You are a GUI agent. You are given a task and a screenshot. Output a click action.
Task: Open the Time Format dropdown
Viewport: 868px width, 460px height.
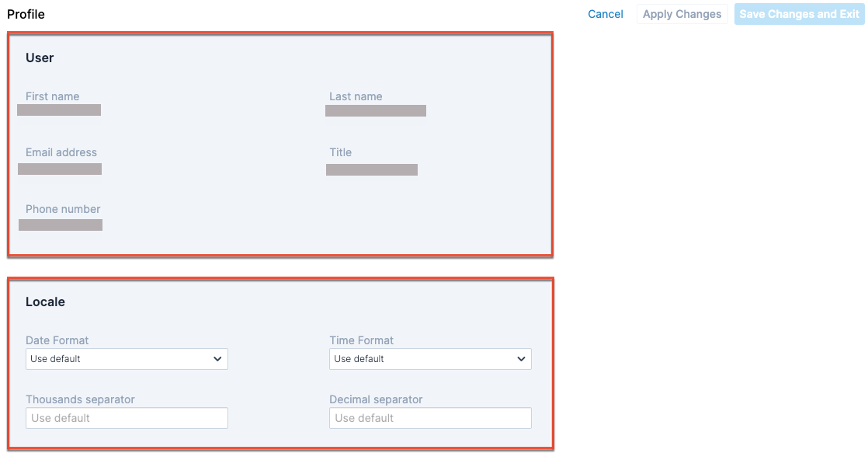pyautogui.click(x=430, y=359)
